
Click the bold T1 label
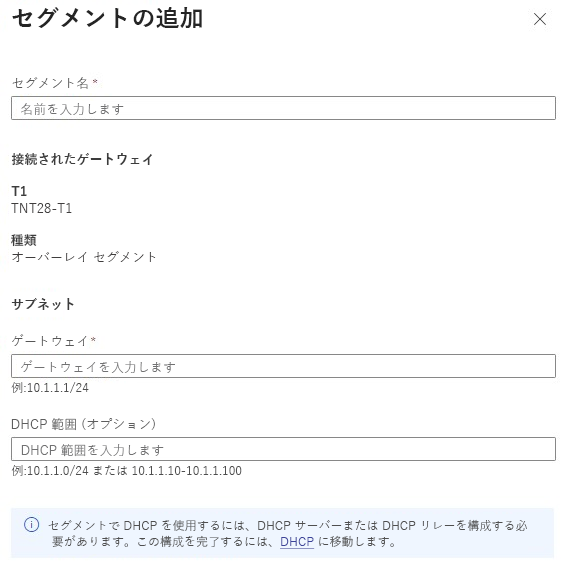19,191
